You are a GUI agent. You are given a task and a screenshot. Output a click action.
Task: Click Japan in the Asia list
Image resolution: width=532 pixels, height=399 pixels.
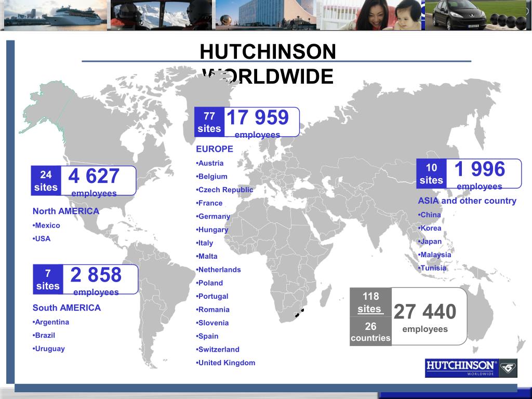point(430,242)
